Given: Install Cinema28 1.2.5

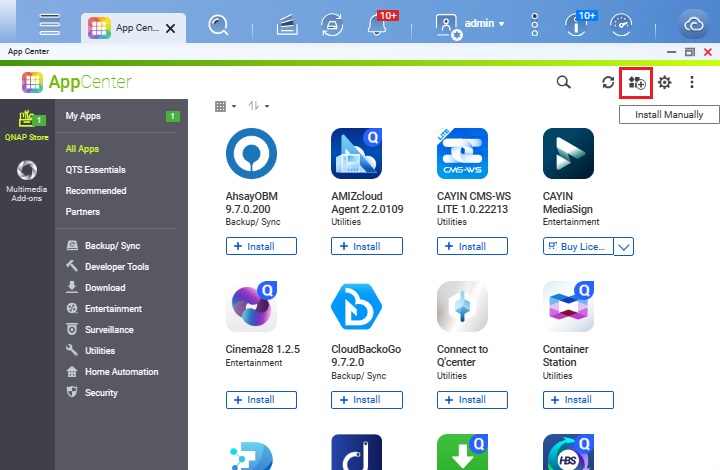Looking at the screenshot, I should click(261, 400).
